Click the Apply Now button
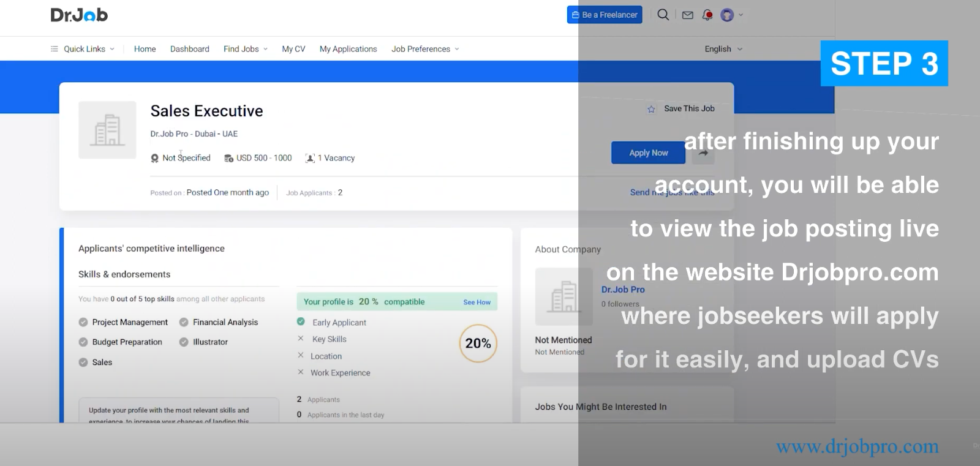 pyautogui.click(x=648, y=153)
